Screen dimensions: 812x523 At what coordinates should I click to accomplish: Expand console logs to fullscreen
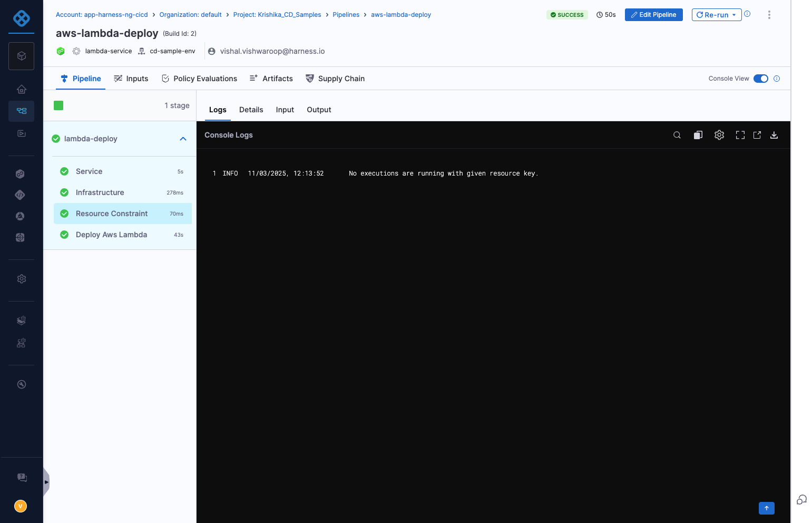tap(740, 135)
